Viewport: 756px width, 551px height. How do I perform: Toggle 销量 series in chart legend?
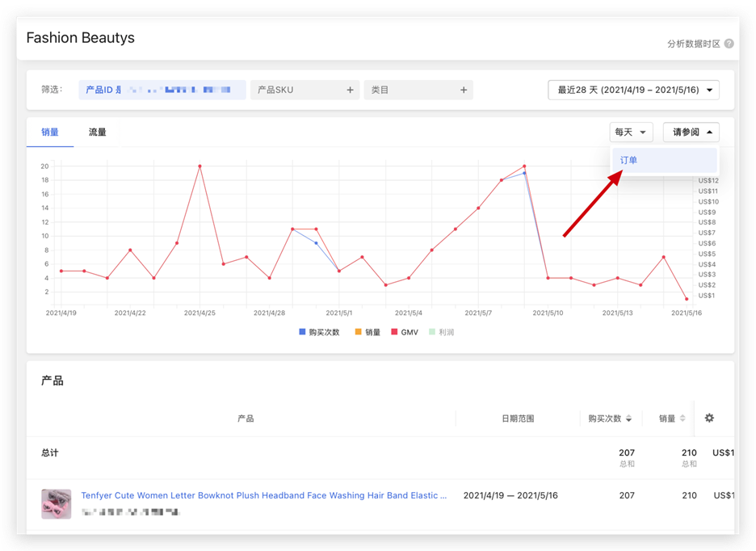point(367,332)
